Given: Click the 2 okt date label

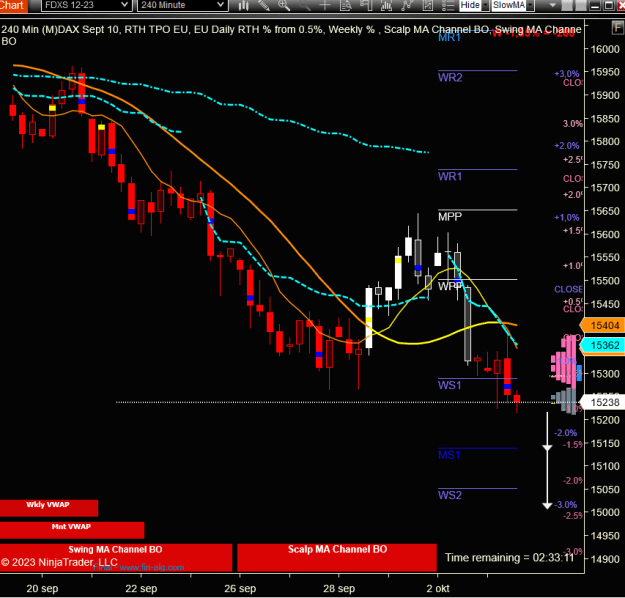Looking at the screenshot, I should [438, 588].
